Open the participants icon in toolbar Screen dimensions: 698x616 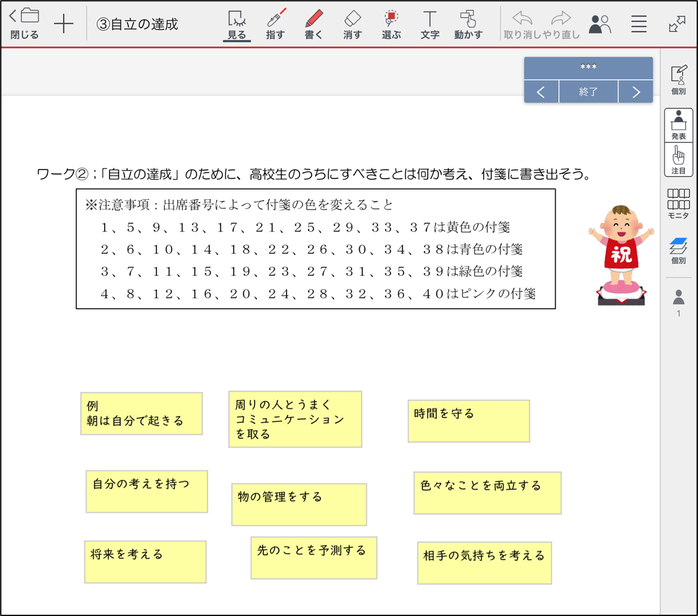pos(599,24)
